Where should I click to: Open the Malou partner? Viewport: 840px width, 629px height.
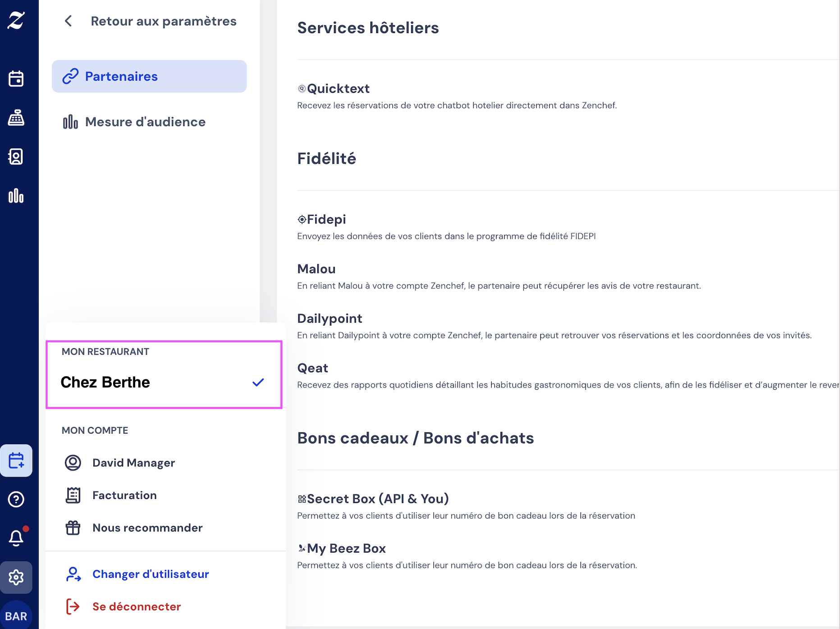point(316,269)
